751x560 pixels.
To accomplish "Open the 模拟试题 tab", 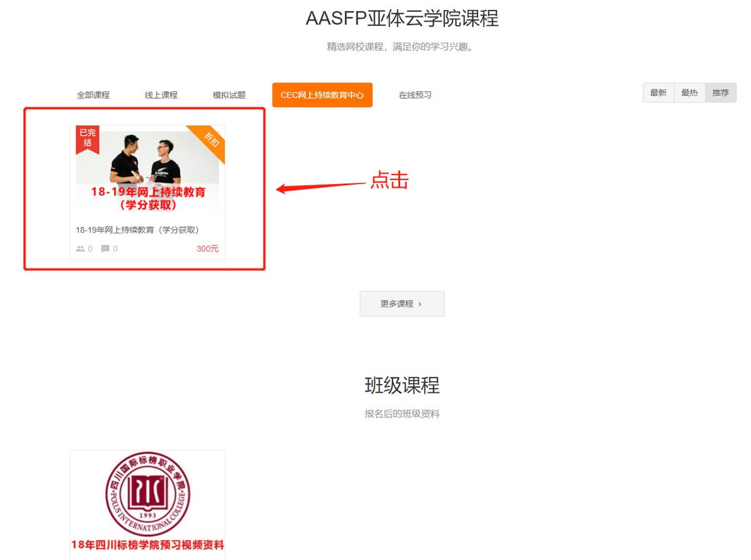I will tap(229, 95).
